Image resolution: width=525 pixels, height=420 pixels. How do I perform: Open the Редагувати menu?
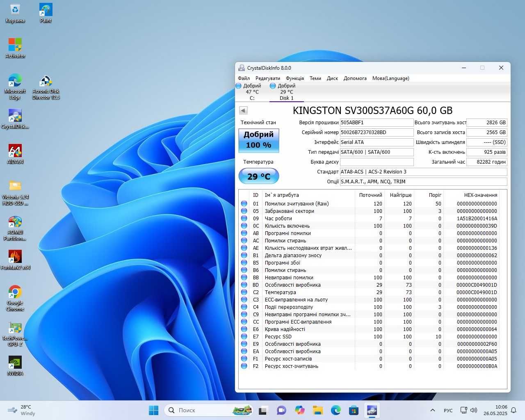(x=267, y=78)
